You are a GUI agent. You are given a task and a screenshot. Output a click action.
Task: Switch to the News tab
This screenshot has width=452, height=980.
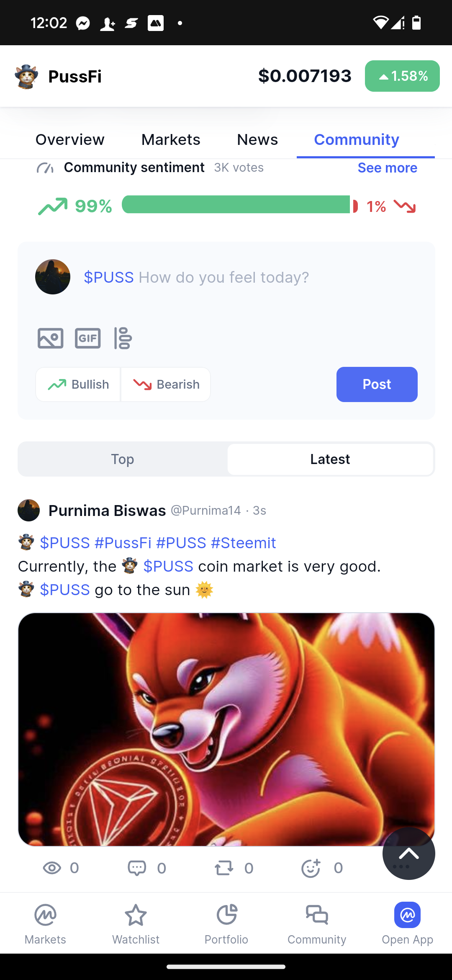coord(257,139)
